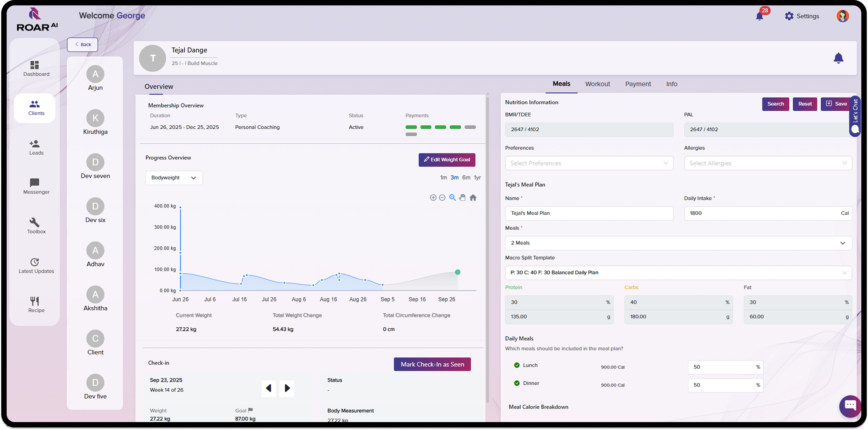The width and height of the screenshot is (868, 430).
Task: Activate the panning hand tool on the chart
Action: point(462,198)
